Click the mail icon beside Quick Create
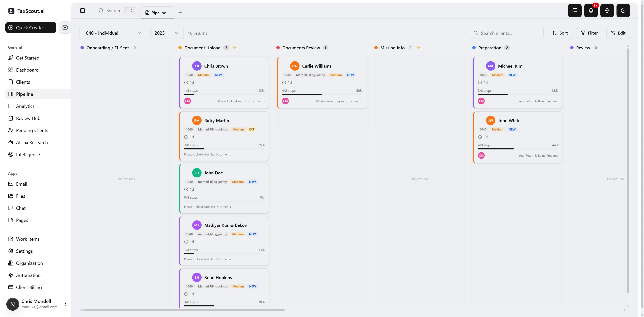Screen dimensions: 644x317 (65, 28)
